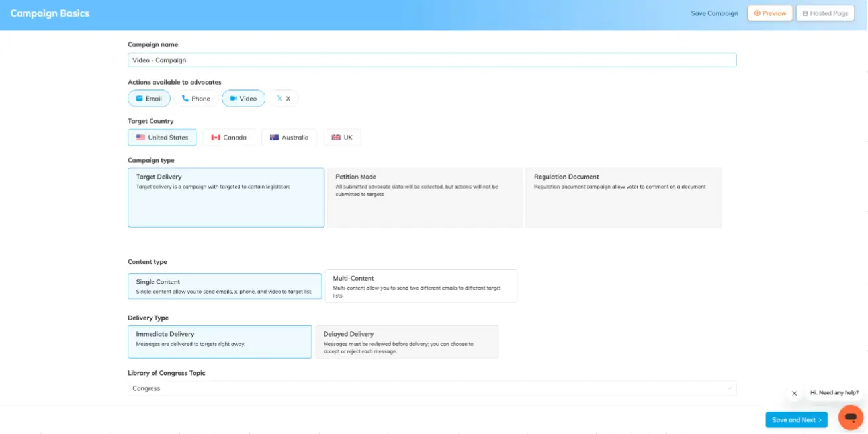Image resolution: width=868 pixels, height=434 pixels.
Task: Switch to Delayed Delivery option
Action: coord(406,342)
